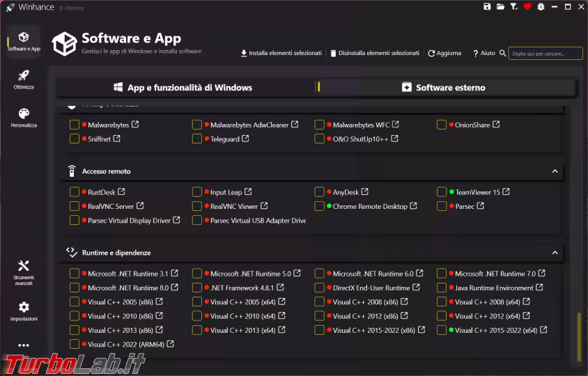Open Ottimizza section in sidebar
The image size is (588, 376).
point(24,79)
